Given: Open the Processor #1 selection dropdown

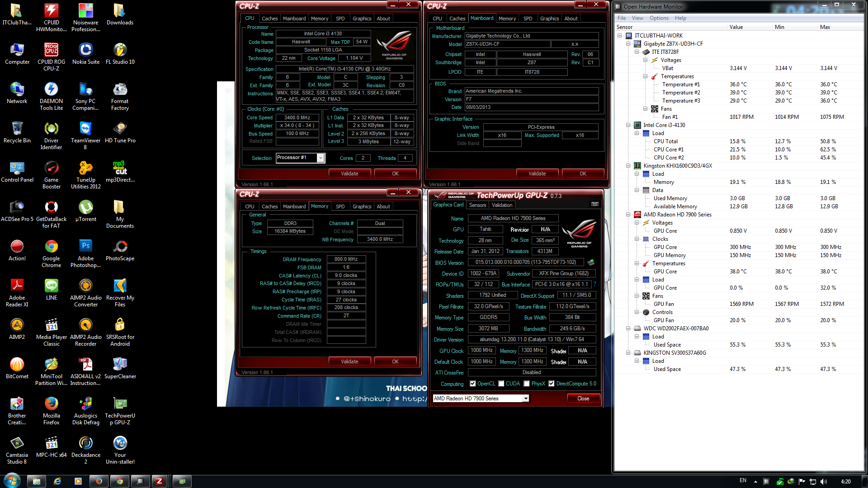Looking at the screenshot, I should [321, 158].
